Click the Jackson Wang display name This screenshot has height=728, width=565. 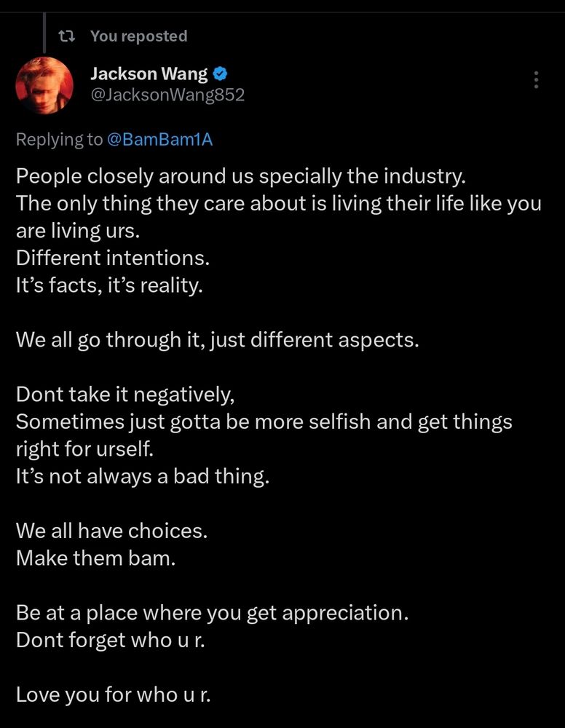[149, 74]
